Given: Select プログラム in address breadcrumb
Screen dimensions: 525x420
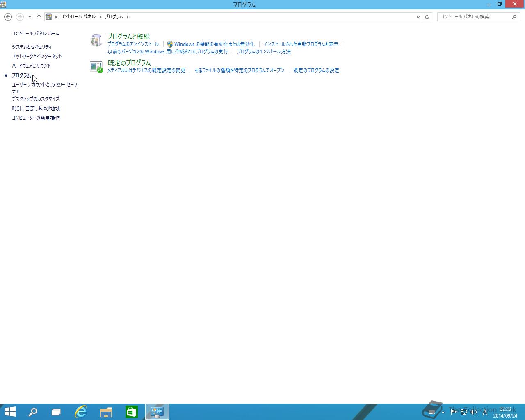Looking at the screenshot, I should click(114, 17).
